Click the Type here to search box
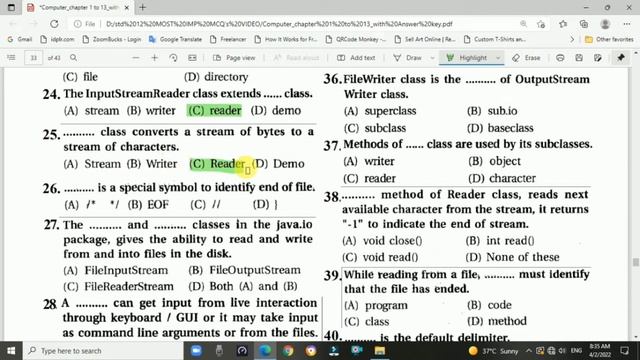The width and height of the screenshot is (640, 360). point(104,351)
